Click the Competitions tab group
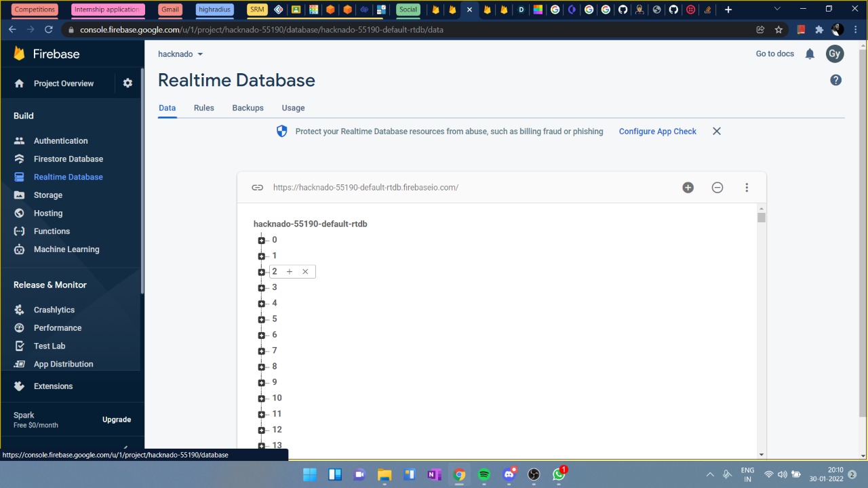The image size is (868, 488). tap(35, 9)
